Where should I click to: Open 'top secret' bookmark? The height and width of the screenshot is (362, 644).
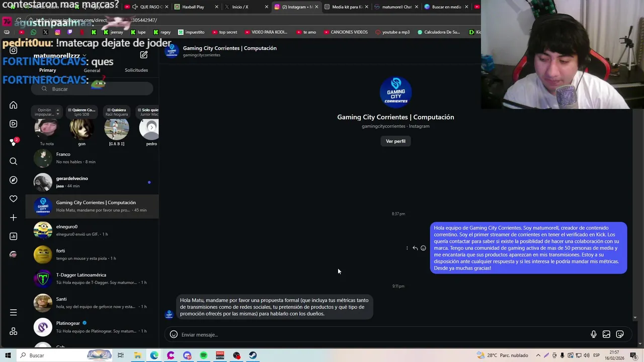pos(224,32)
